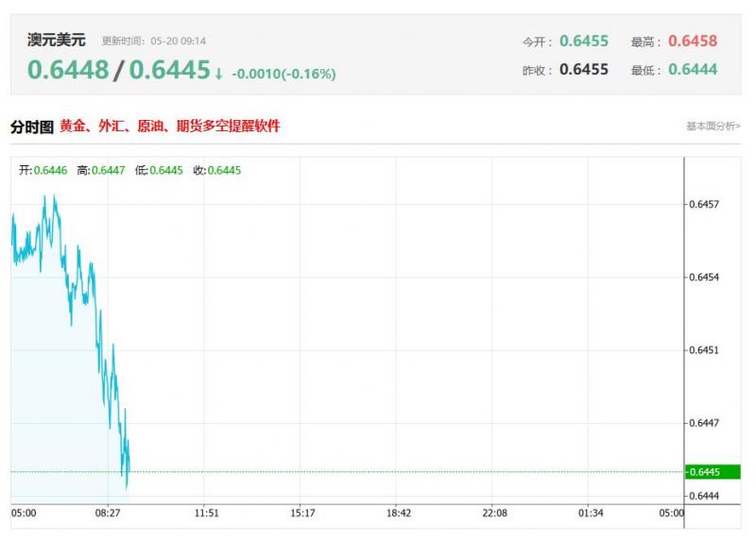Viewport: 756px width, 542px height.
Task: Click chart low value 低:0.6445
Action: pos(159,170)
